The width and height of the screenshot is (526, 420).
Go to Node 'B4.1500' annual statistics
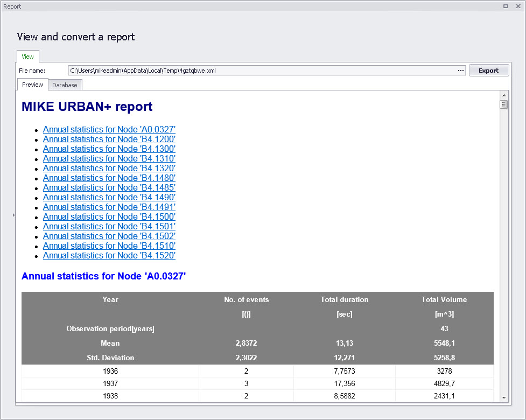[x=109, y=217]
